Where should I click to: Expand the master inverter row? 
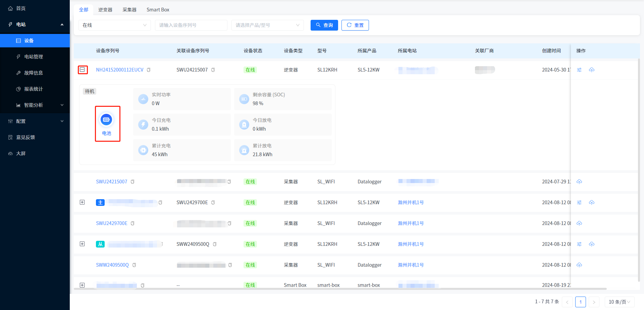[x=82, y=202]
